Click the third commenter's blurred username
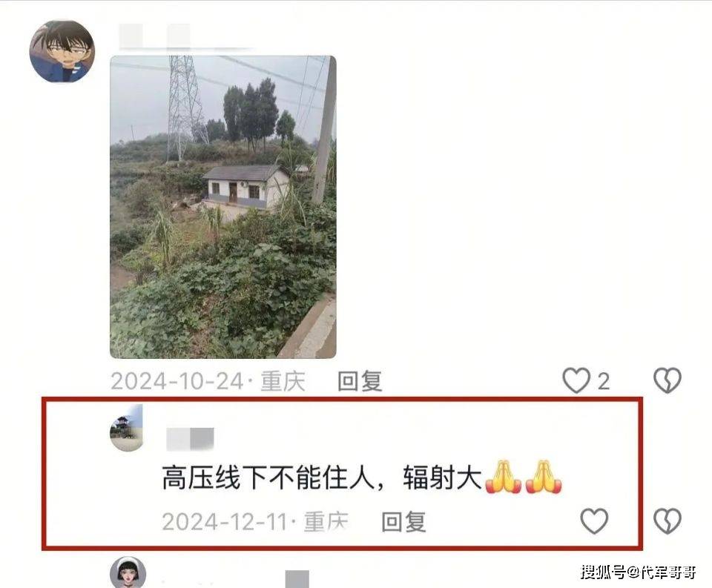712x588 pixels. (297, 579)
